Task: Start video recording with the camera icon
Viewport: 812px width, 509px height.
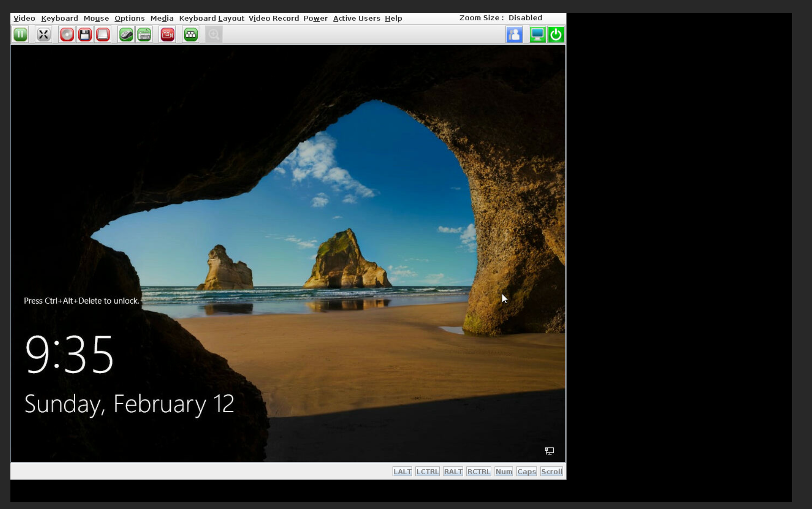Action: coord(167,35)
